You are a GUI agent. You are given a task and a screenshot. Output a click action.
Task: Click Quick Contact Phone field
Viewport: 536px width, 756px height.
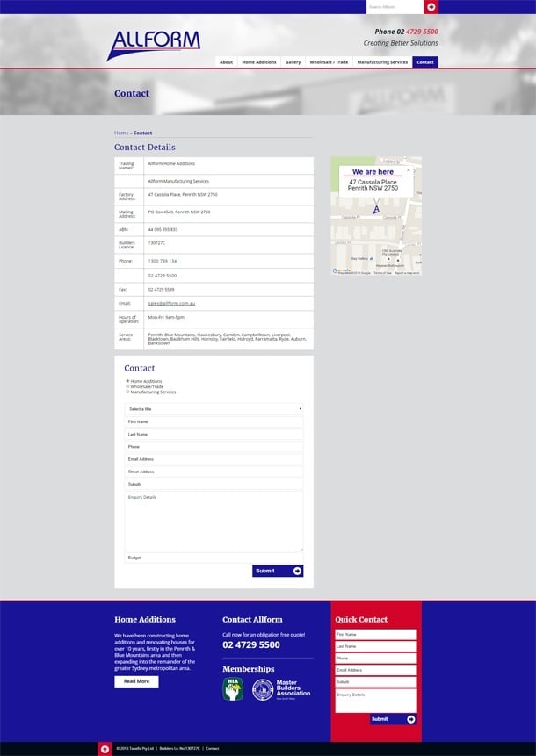376,659
